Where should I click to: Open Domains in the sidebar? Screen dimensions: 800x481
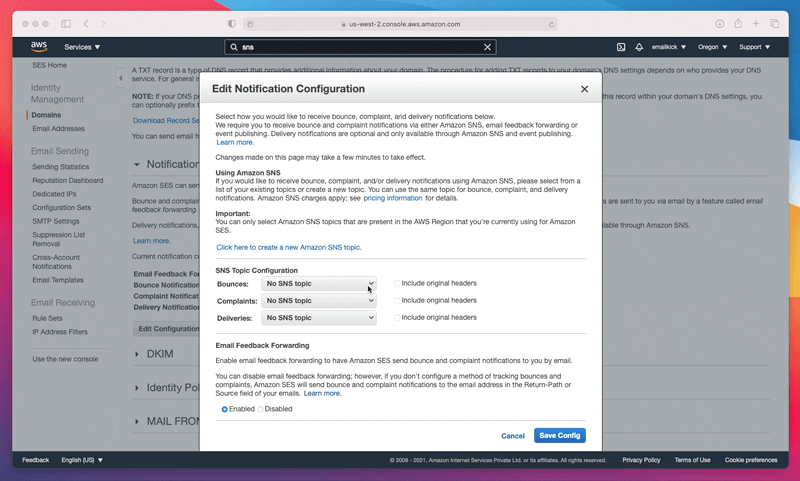(x=46, y=115)
